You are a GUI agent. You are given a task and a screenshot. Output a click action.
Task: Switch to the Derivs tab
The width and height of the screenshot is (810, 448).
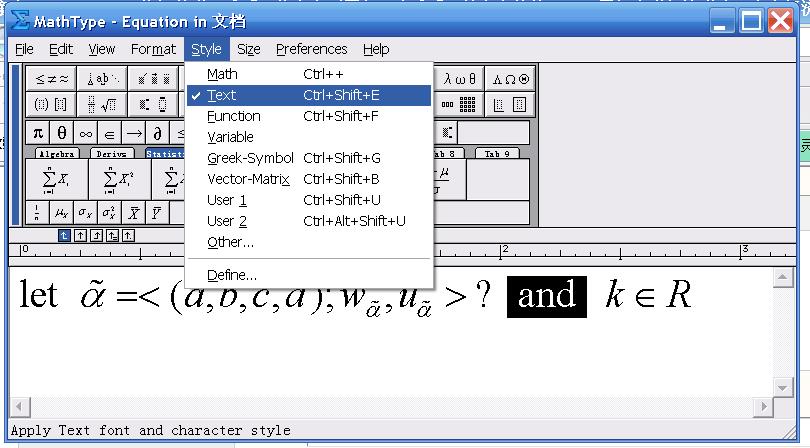point(112,153)
